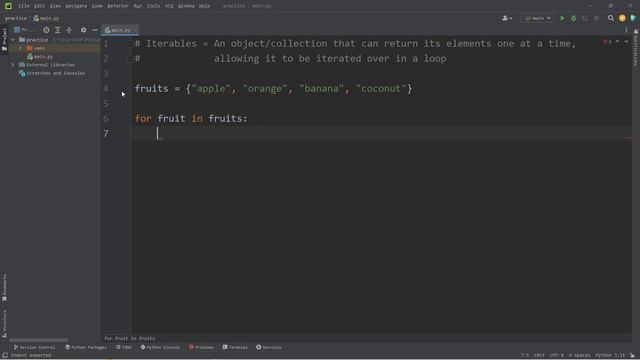Screen dimensions: 640x360
Task: Open editor tabs three-dot menu
Action: (626, 30)
